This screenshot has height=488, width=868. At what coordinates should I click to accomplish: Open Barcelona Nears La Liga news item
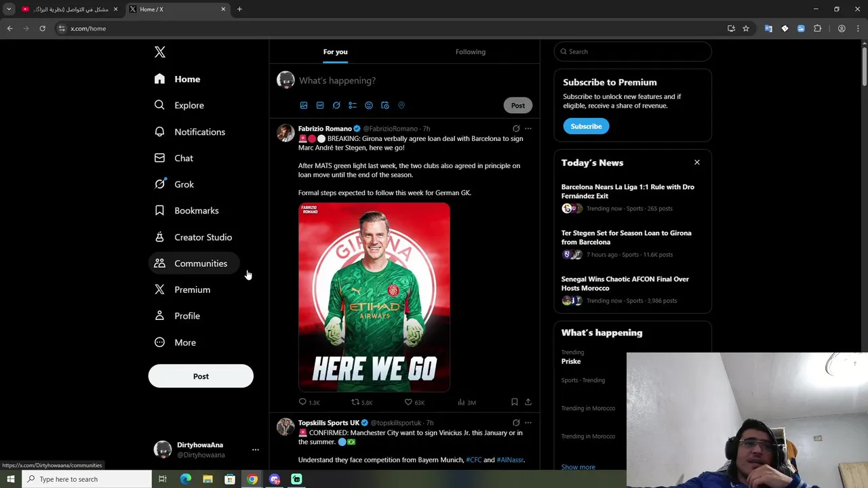point(633,198)
